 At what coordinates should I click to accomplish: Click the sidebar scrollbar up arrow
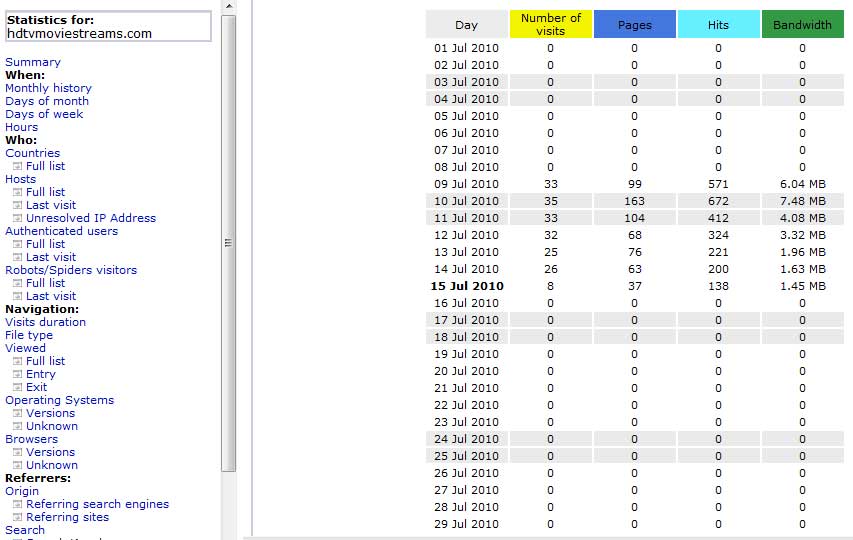229,6
